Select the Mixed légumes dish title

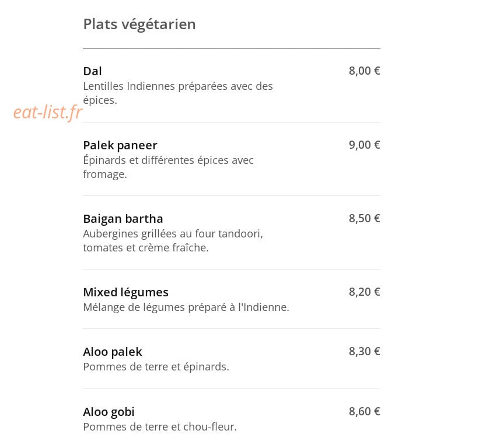[125, 293]
